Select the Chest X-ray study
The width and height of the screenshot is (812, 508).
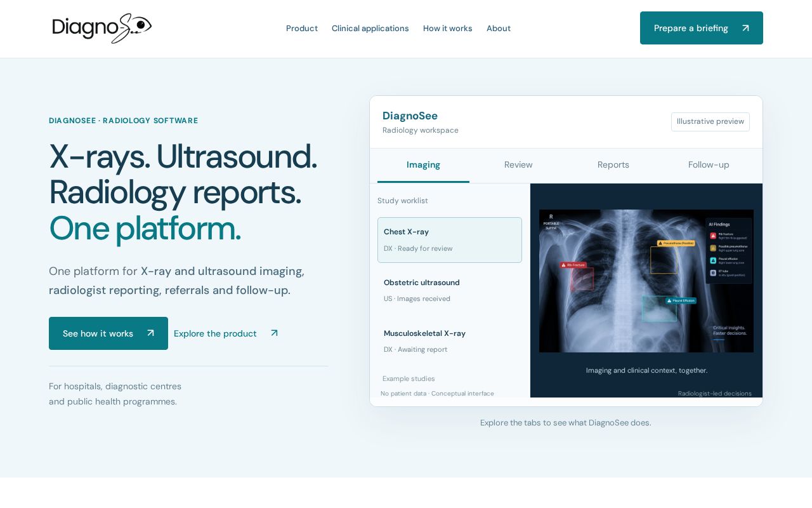[x=450, y=240]
